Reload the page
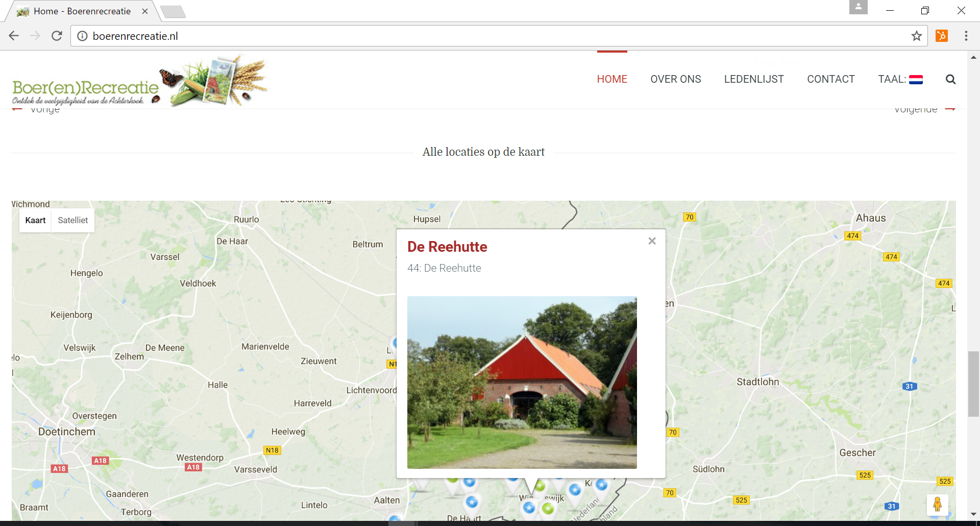This screenshot has height=526, width=980. point(57,36)
